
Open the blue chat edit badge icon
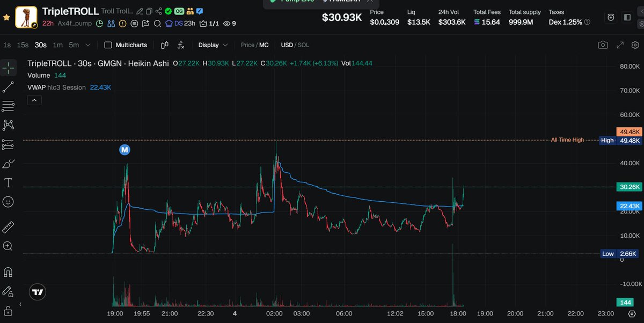coord(200,11)
